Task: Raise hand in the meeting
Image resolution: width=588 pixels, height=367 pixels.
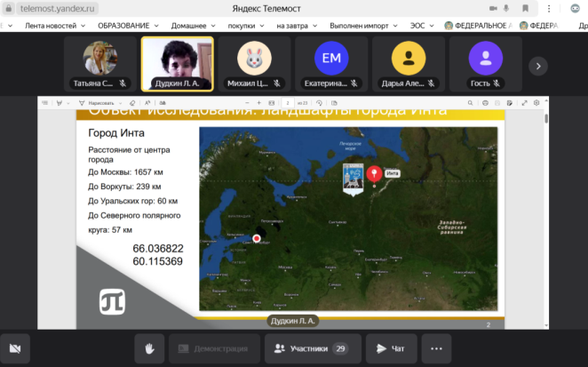Action: click(150, 348)
